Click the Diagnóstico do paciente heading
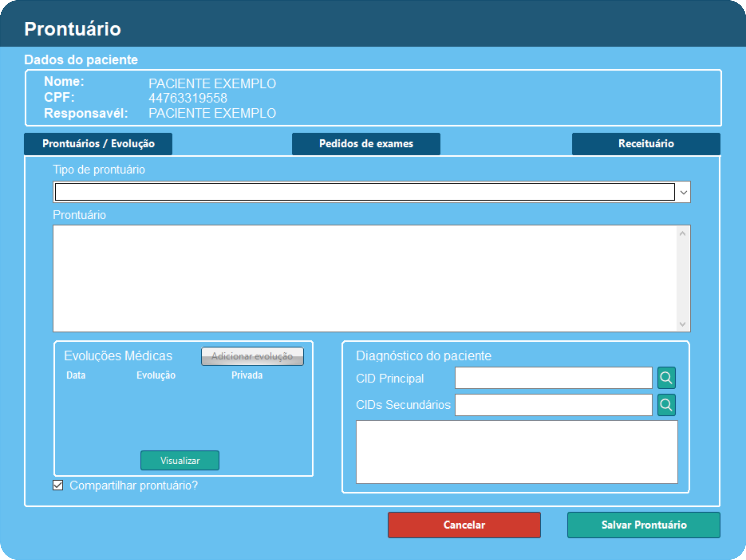Screen dimensions: 746x560 [x=424, y=356]
